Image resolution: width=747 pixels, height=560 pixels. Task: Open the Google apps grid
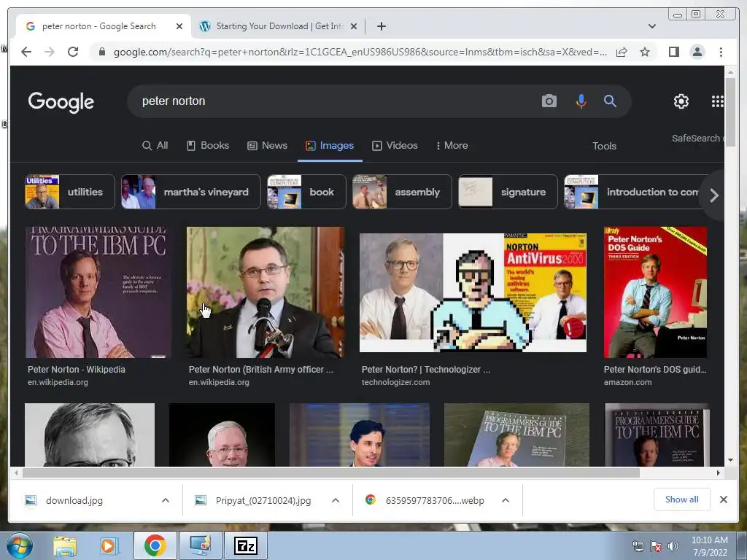tap(718, 101)
